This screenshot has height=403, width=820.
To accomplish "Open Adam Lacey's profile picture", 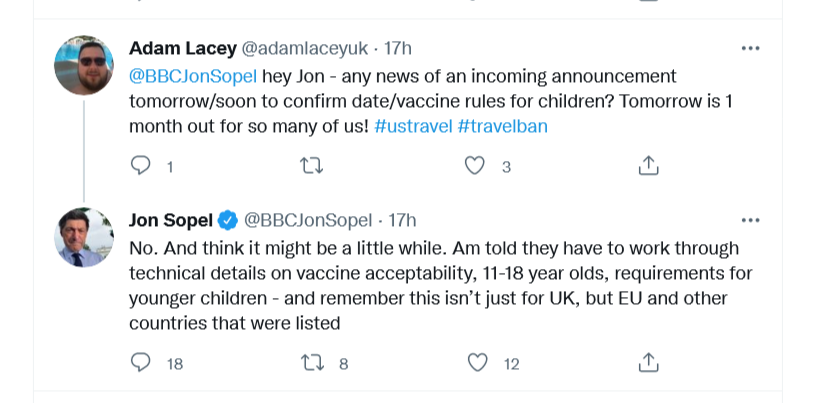I will [83, 64].
